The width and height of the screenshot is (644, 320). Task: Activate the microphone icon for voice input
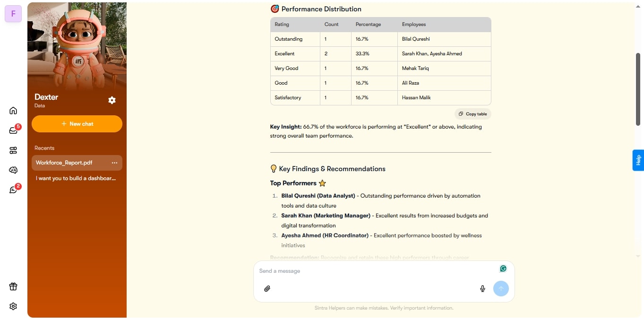pos(482,288)
